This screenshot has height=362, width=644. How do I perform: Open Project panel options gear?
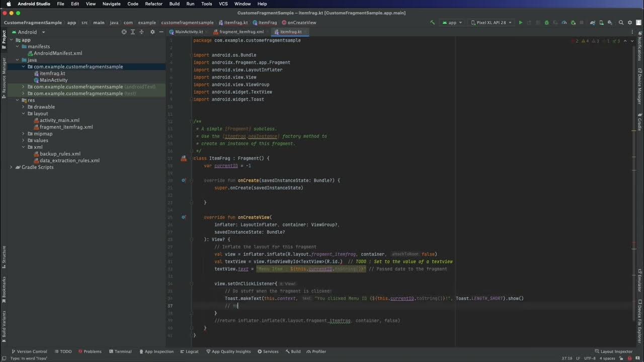tap(153, 32)
